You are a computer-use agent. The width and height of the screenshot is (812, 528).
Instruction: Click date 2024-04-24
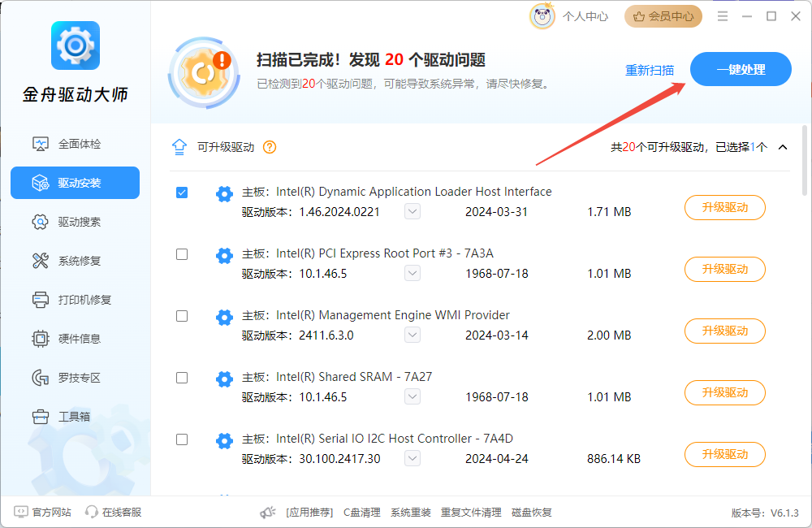coord(497,459)
